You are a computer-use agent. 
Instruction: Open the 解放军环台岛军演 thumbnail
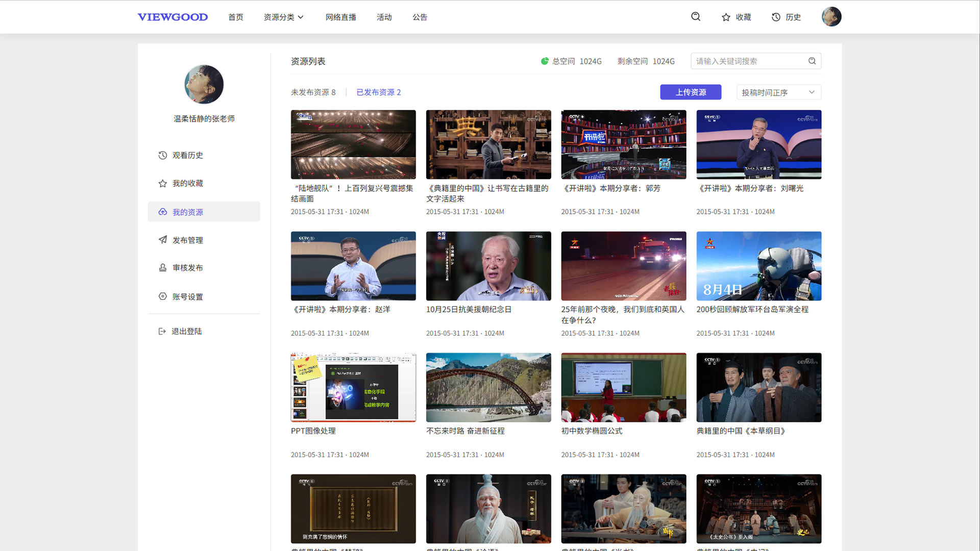coord(759,266)
